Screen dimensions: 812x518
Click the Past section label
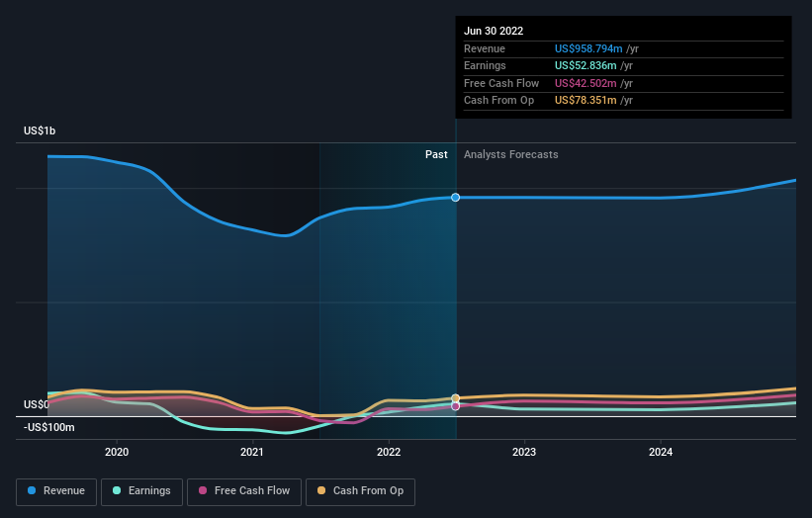point(436,154)
